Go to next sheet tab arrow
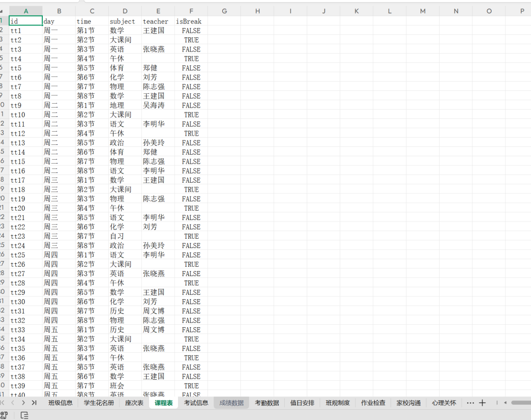The width and height of the screenshot is (531, 420). click(x=24, y=403)
